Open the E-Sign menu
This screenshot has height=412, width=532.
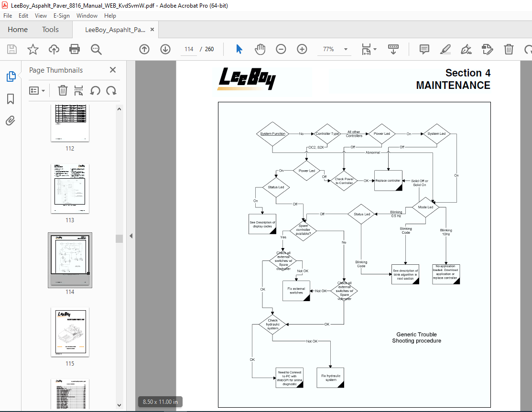61,16
